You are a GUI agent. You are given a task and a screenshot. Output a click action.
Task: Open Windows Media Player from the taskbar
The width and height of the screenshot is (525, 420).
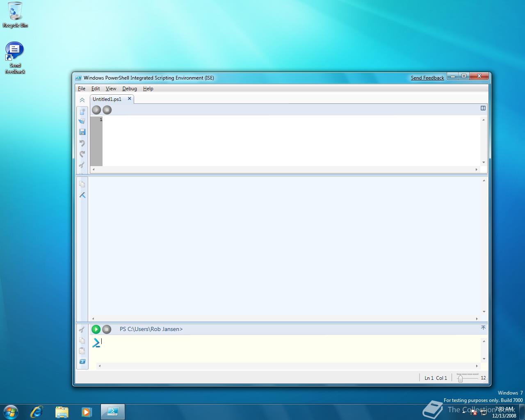pyautogui.click(x=87, y=412)
